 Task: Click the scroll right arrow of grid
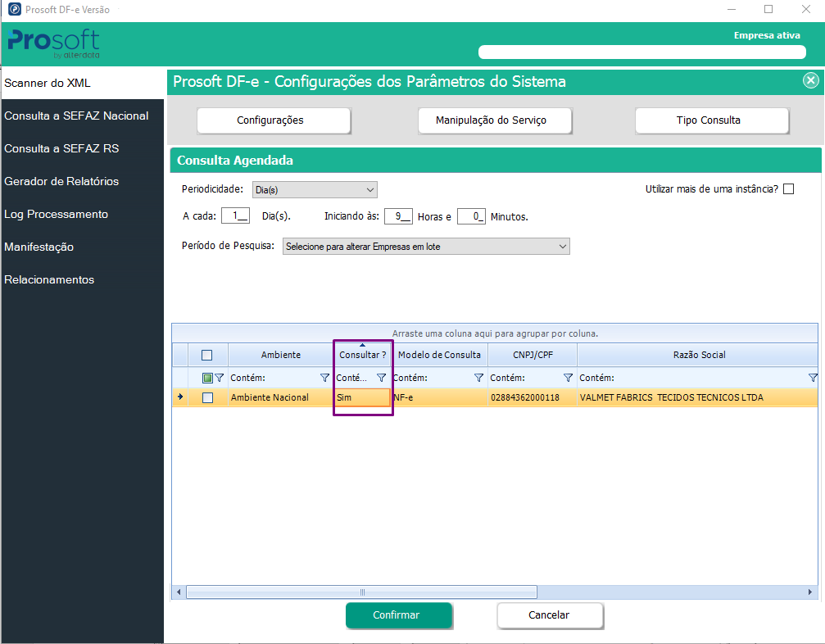pos(810,592)
